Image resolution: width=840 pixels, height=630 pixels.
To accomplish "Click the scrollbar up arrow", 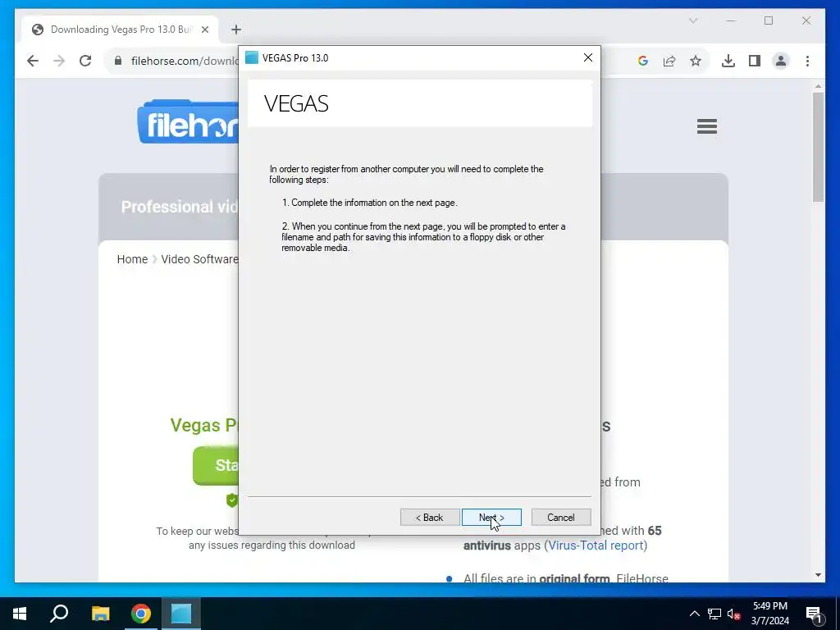I will point(818,85).
